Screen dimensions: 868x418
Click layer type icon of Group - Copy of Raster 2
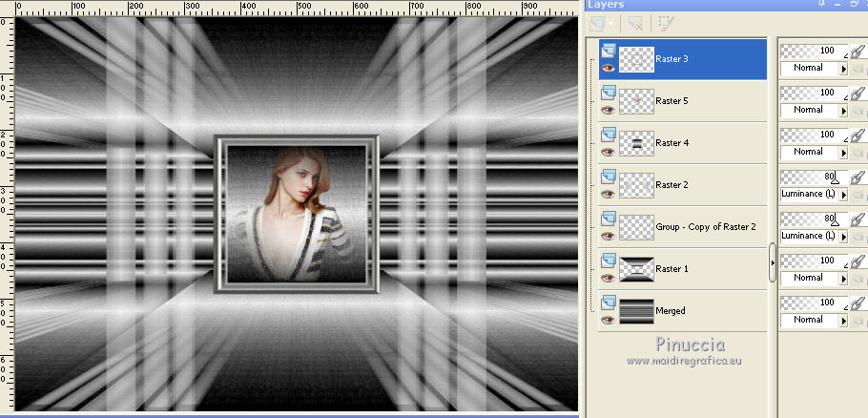(x=609, y=219)
